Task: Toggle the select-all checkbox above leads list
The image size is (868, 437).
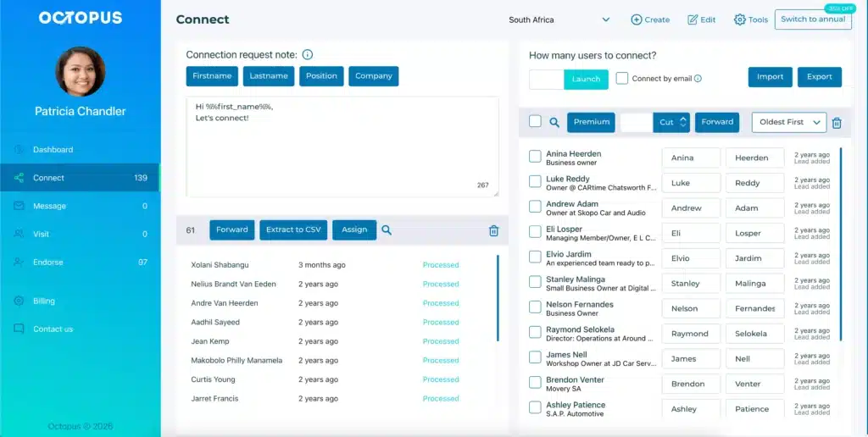Action: [x=535, y=121]
